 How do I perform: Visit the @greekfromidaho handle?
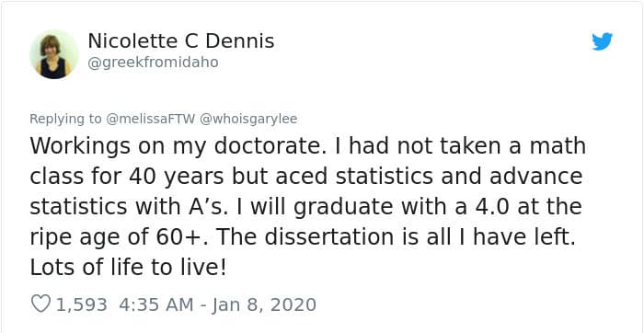153,63
